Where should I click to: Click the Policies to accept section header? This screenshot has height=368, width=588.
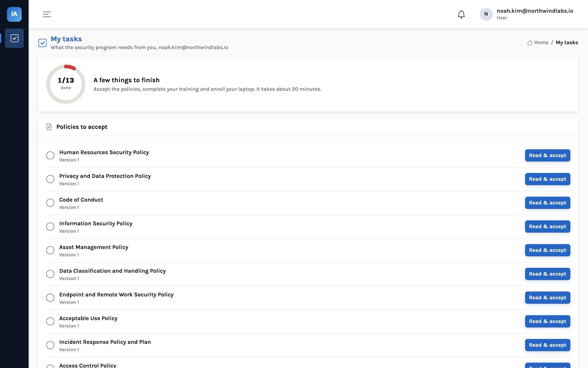point(82,127)
